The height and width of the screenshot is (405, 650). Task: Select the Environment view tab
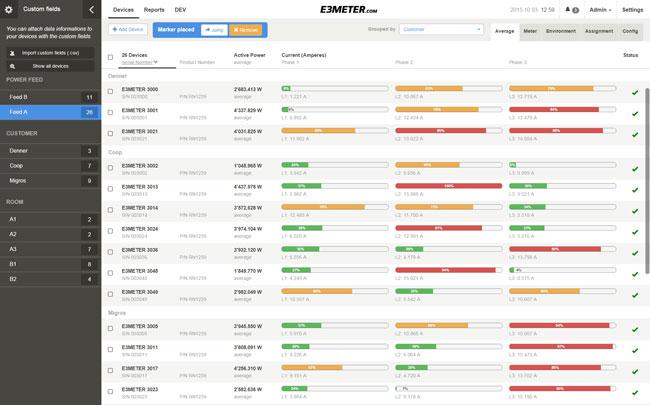point(561,32)
